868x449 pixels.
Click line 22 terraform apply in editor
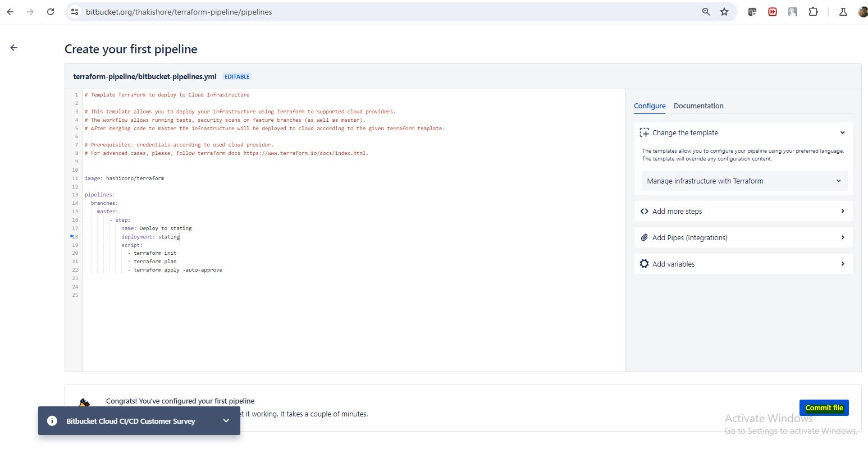[x=177, y=270]
